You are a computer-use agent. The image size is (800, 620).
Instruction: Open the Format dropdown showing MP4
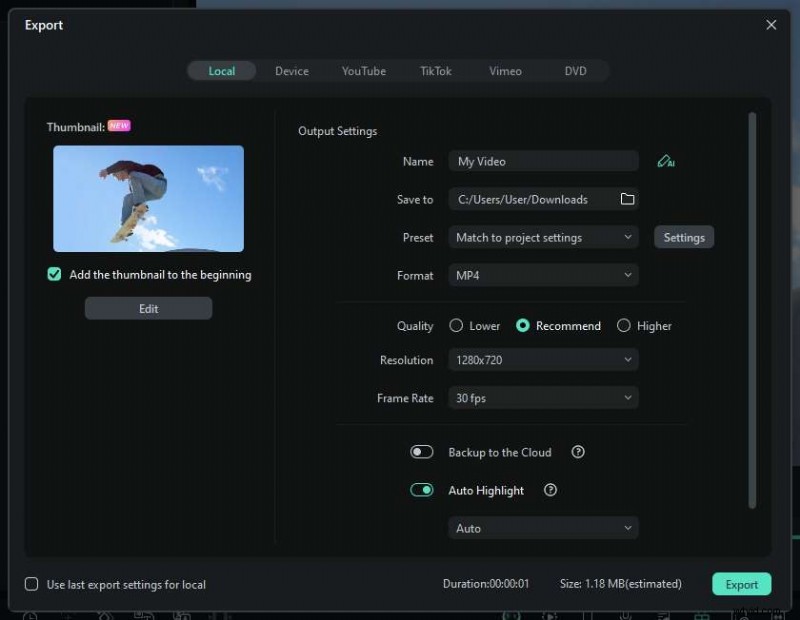[x=543, y=275]
